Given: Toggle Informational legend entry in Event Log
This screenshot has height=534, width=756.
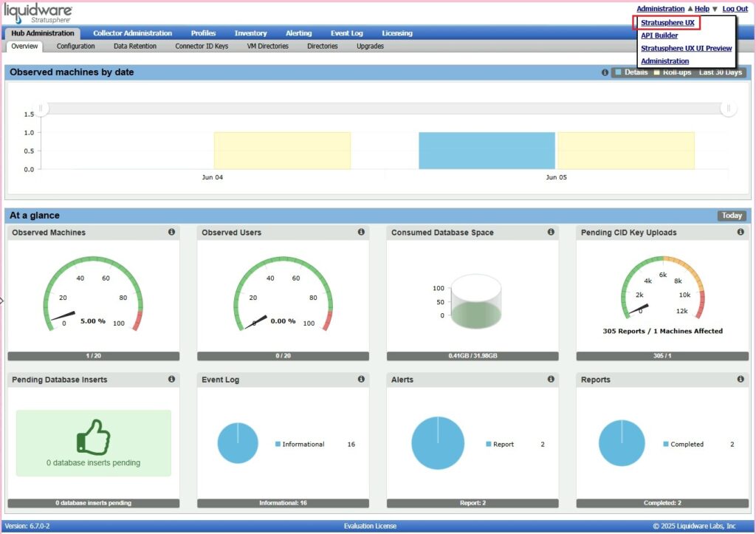Looking at the screenshot, I should click(300, 445).
